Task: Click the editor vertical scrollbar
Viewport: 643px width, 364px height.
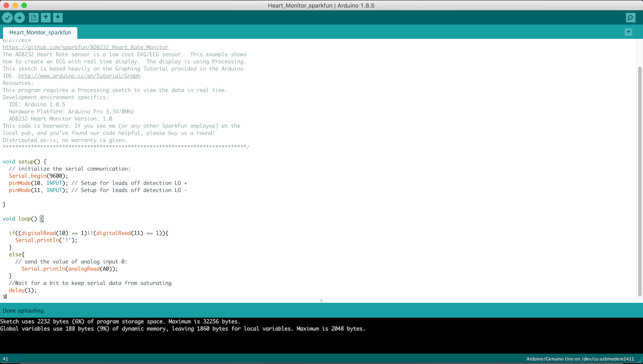Action: 640,181
